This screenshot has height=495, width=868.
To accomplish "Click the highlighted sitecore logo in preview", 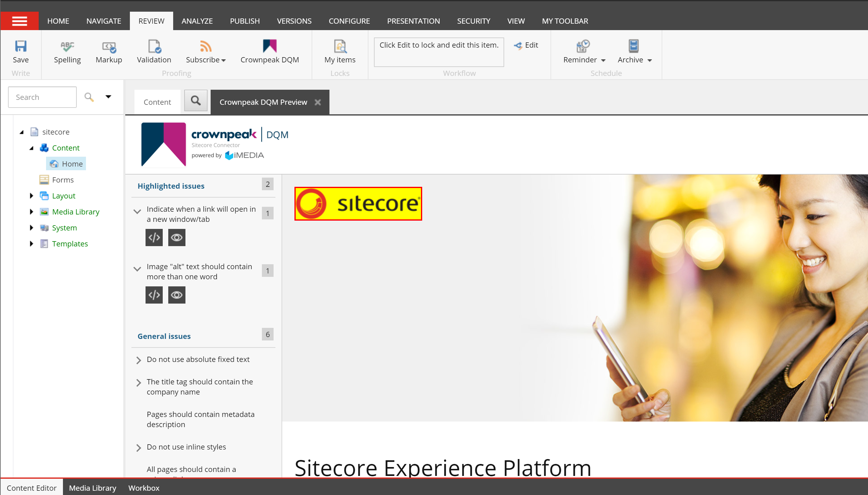I will pyautogui.click(x=358, y=204).
